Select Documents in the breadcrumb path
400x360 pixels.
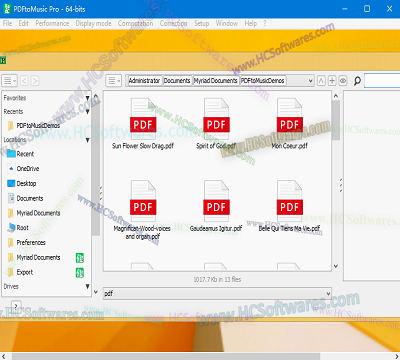point(177,81)
